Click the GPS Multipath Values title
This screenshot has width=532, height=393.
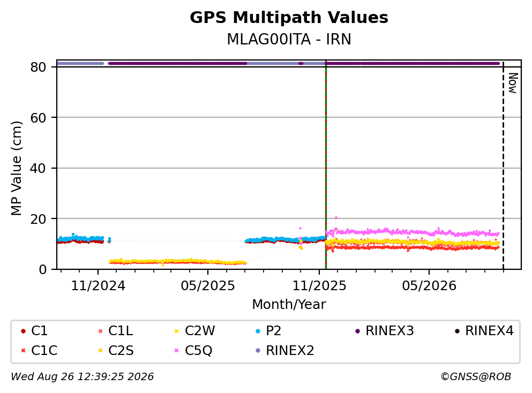(289, 17)
